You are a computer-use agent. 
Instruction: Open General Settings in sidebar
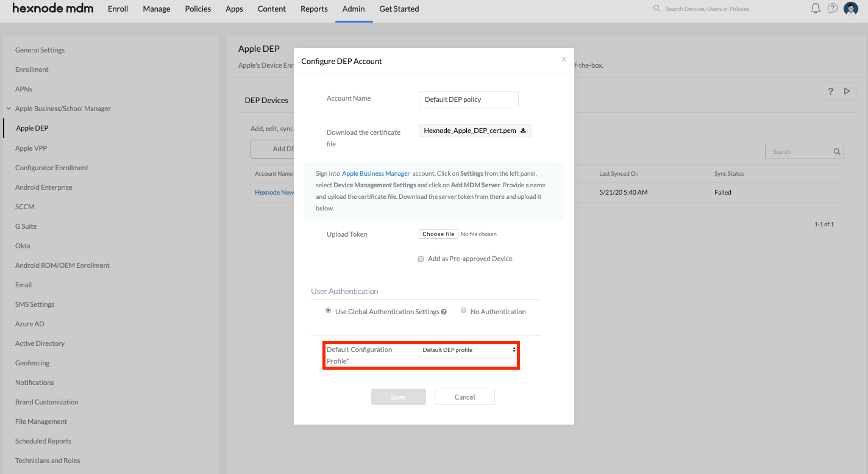pyautogui.click(x=40, y=50)
